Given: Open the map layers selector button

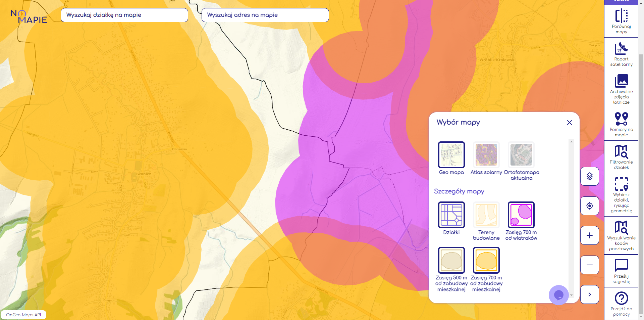Looking at the screenshot, I should [589, 176].
